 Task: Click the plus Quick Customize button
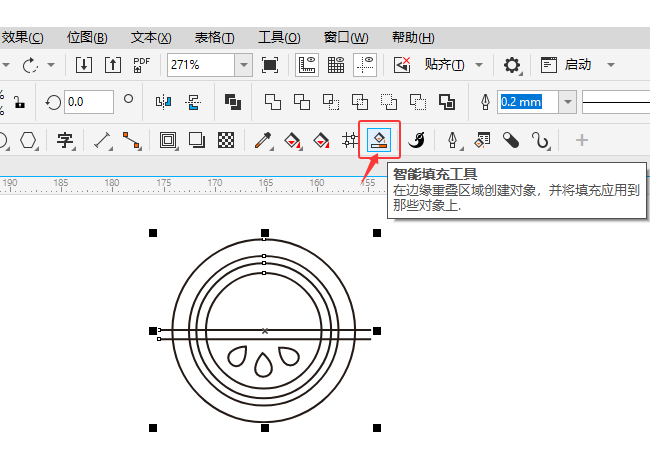coord(582,140)
